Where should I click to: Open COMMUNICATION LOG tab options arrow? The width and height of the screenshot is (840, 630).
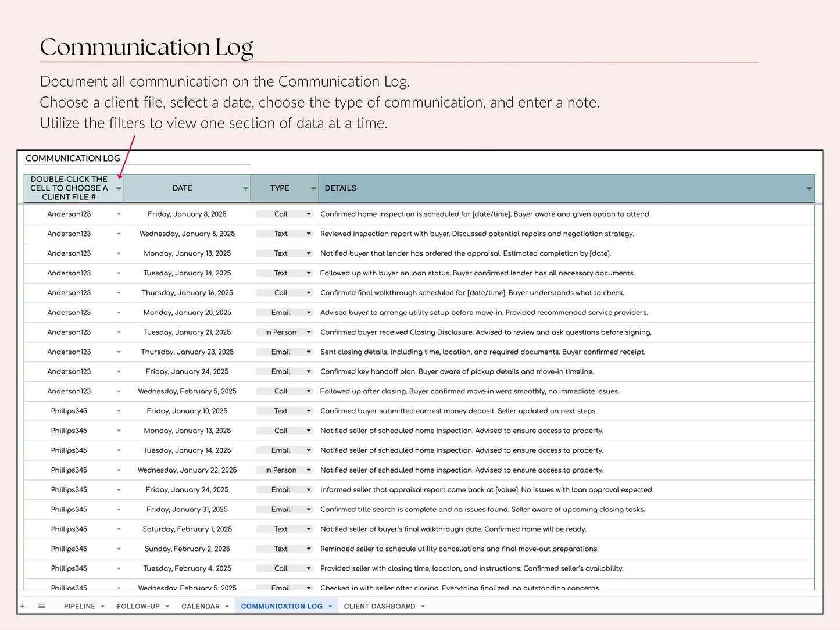[x=330, y=606]
